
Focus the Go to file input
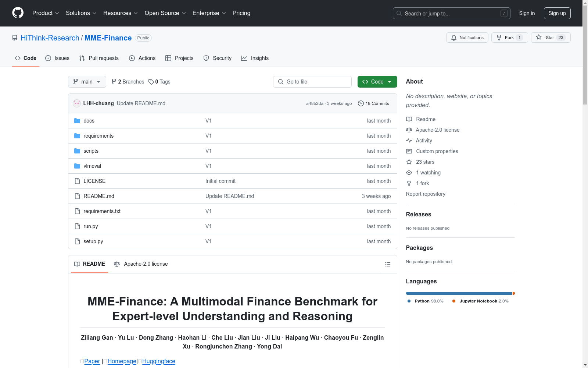click(x=312, y=82)
